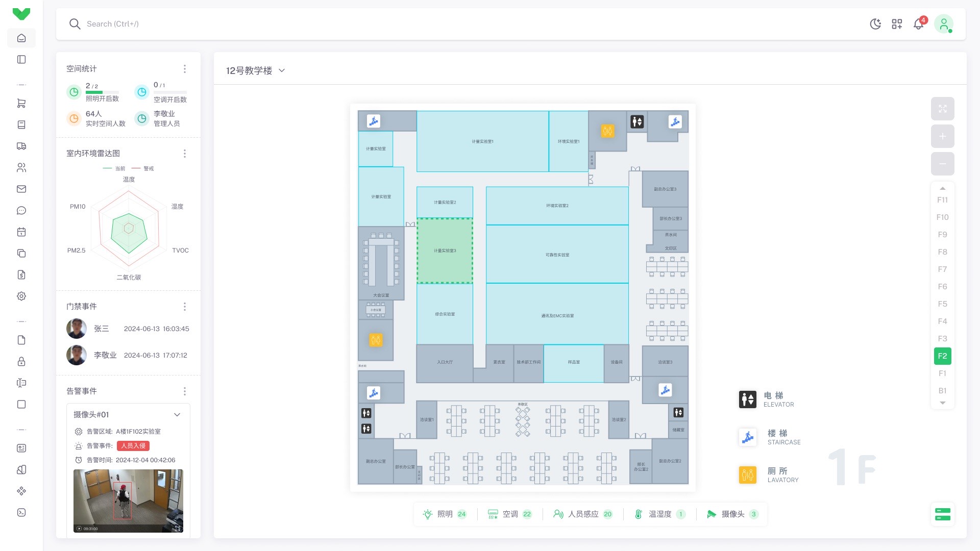980x551 pixels.
Task: Select floor B1 in floor list
Action: pos(942,391)
